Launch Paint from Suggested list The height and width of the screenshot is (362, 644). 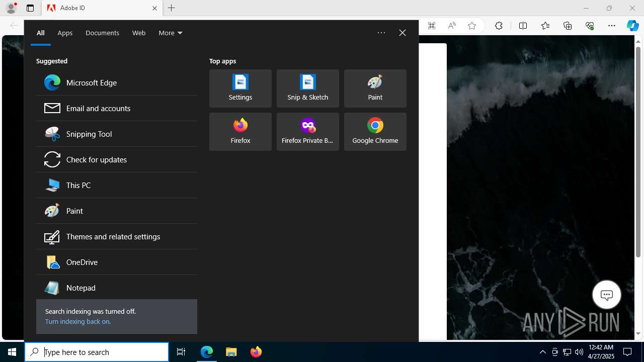pos(117,211)
